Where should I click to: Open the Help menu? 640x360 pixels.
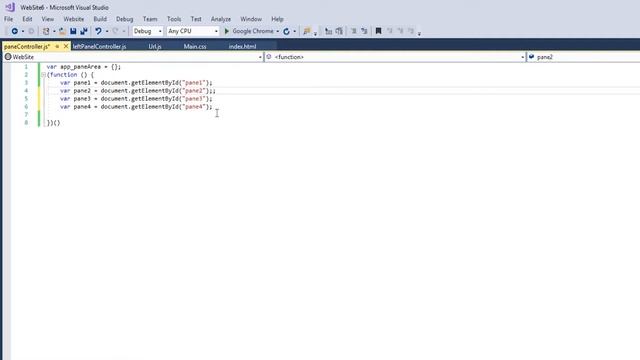(277, 19)
